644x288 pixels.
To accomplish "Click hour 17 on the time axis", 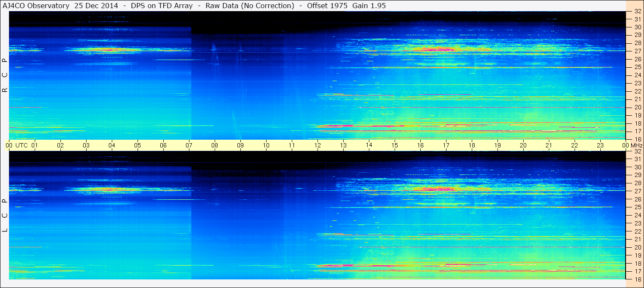I will point(446,145).
